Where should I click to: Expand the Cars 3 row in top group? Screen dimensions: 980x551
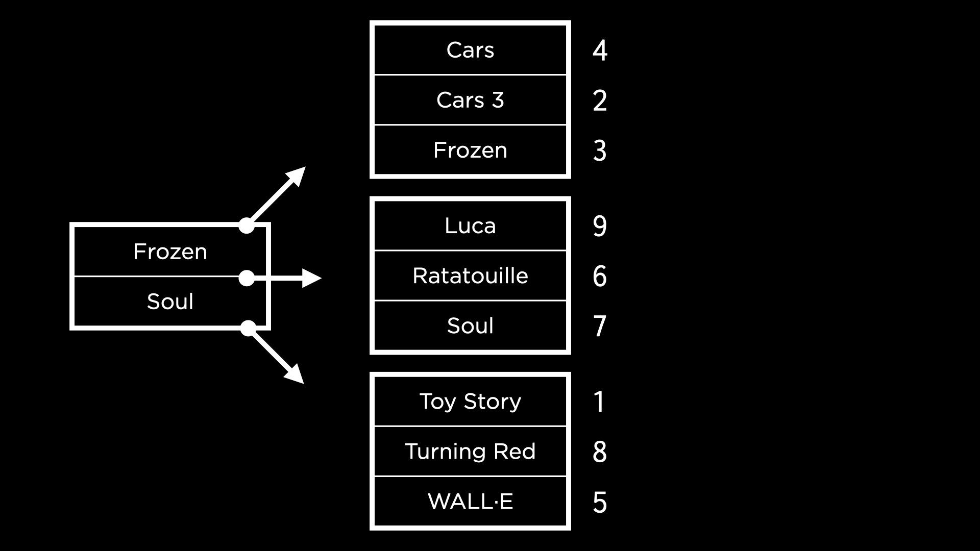click(x=469, y=99)
